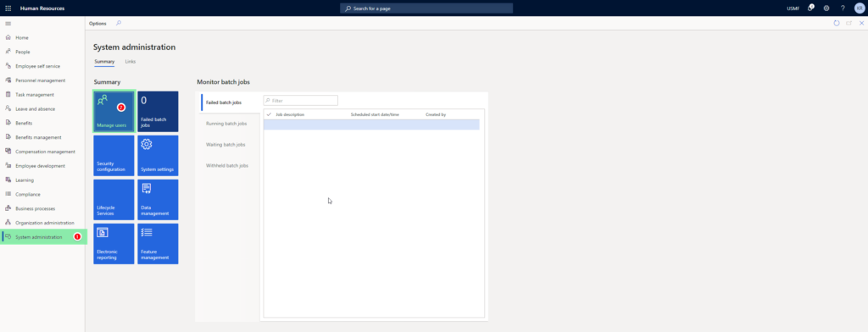
Task: Open the user avatar in top corner
Action: (859, 8)
